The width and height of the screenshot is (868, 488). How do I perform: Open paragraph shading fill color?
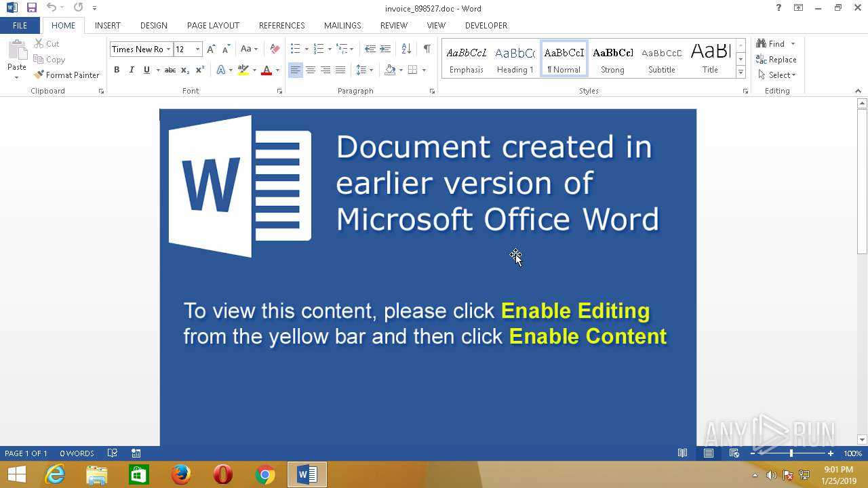(390, 70)
